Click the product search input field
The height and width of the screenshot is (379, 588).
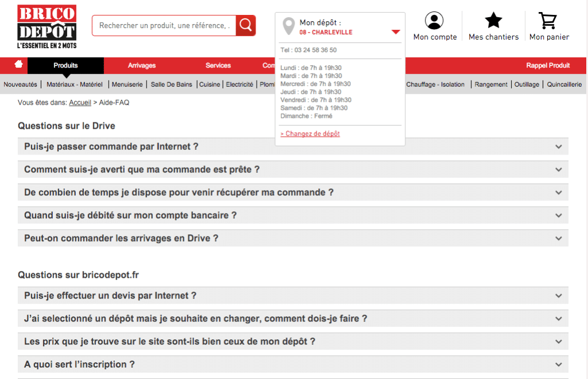(164, 26)
